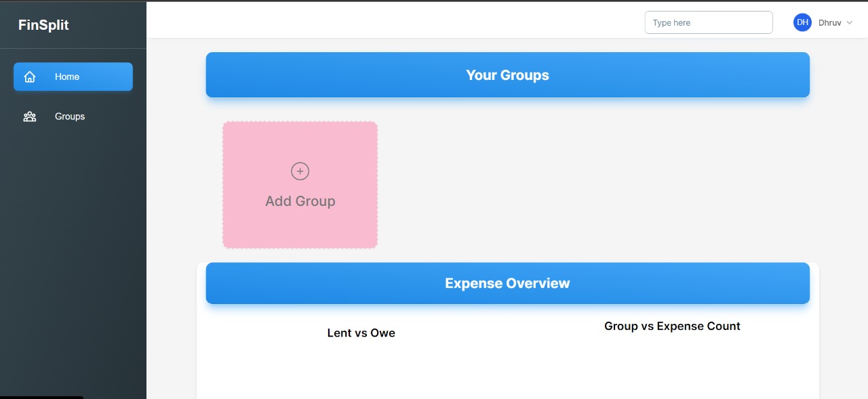Viewport: 868px width, 399px height.
Task: Click the FinSplit logo
Action: pyautogui.click(x=43, y=24)
